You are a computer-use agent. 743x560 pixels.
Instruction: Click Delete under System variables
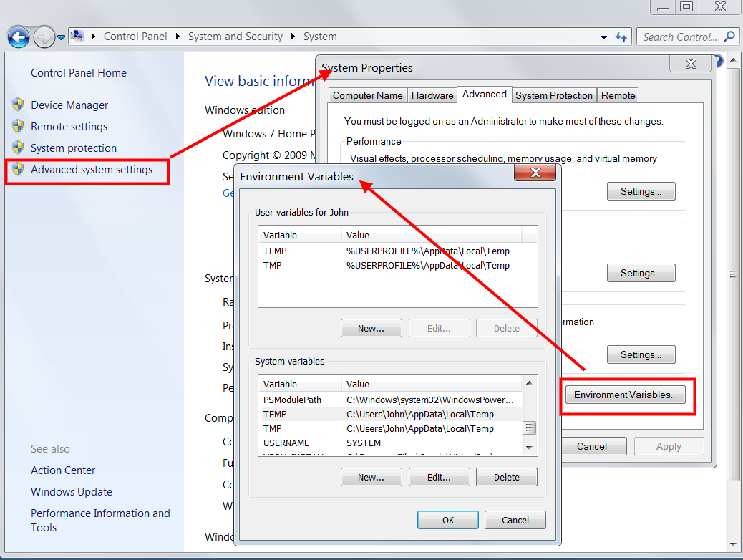(x=507, y=477)
